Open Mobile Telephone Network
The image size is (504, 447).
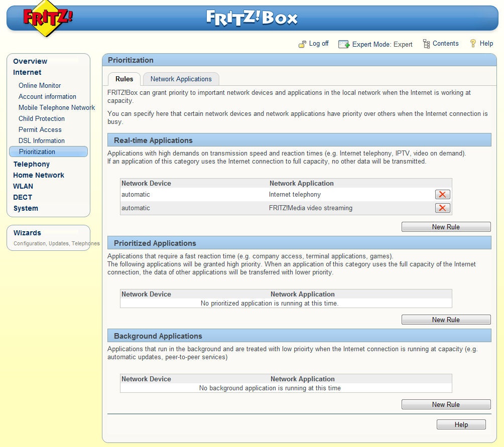57,107
